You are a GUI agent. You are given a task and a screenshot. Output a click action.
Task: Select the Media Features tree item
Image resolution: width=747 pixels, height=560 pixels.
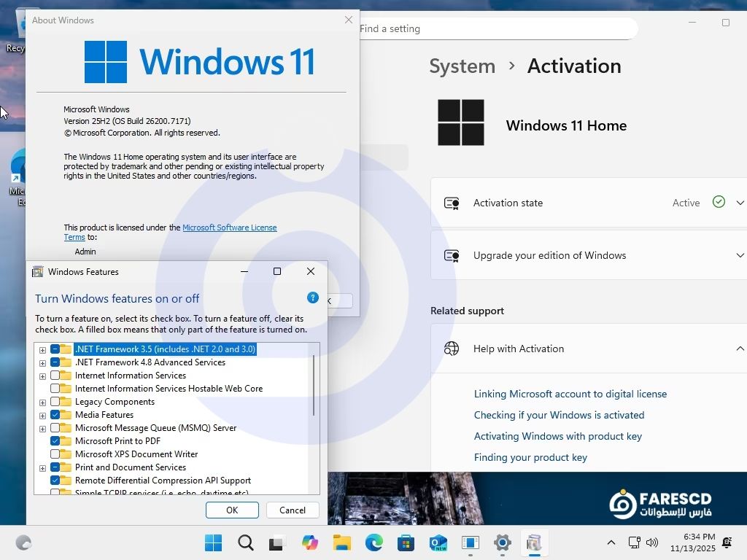[x=104, y=415]
